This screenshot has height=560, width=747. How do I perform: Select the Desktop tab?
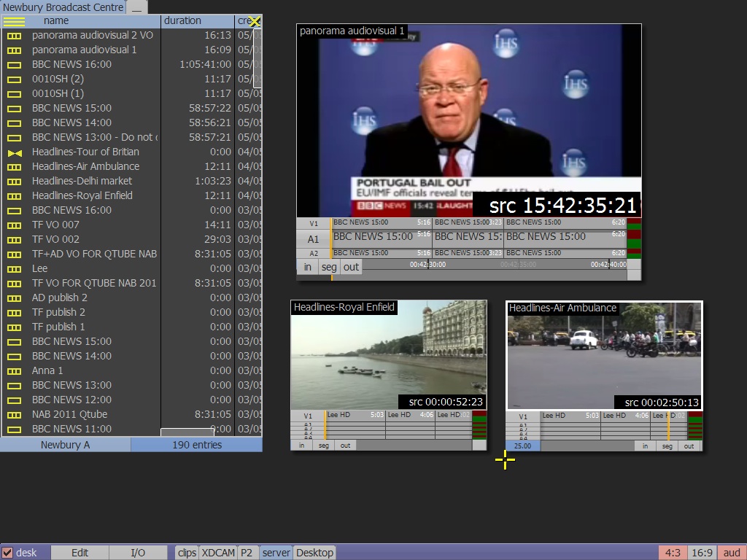(x=314, y=553)
